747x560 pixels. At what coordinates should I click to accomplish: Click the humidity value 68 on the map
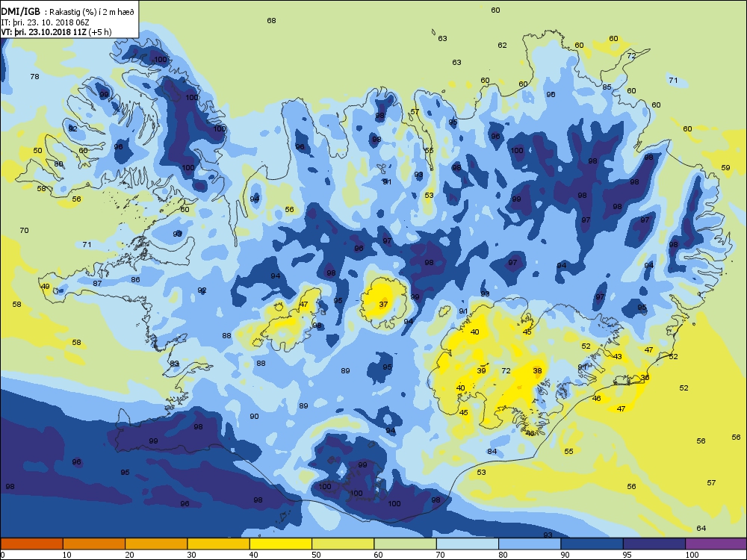click(272, 20)
